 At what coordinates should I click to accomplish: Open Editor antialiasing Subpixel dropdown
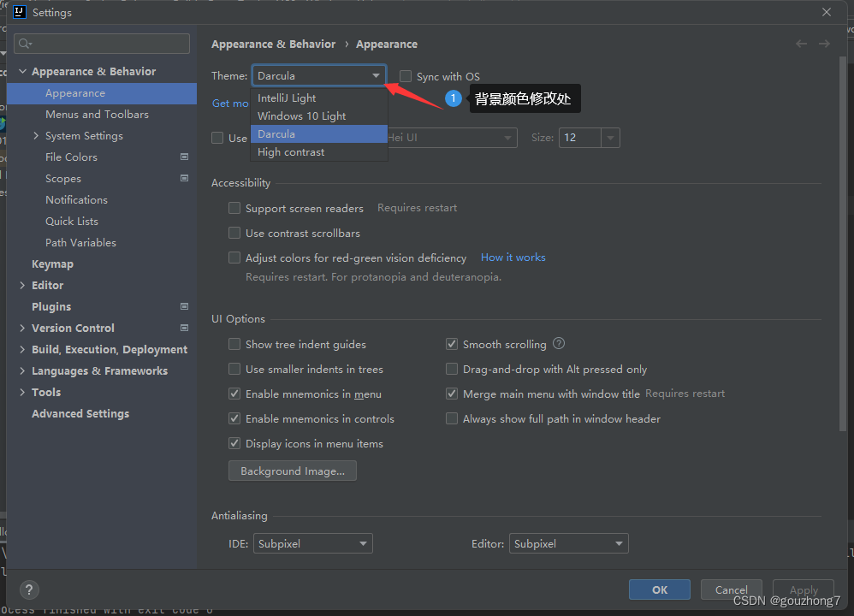click(x=568, y=543)
